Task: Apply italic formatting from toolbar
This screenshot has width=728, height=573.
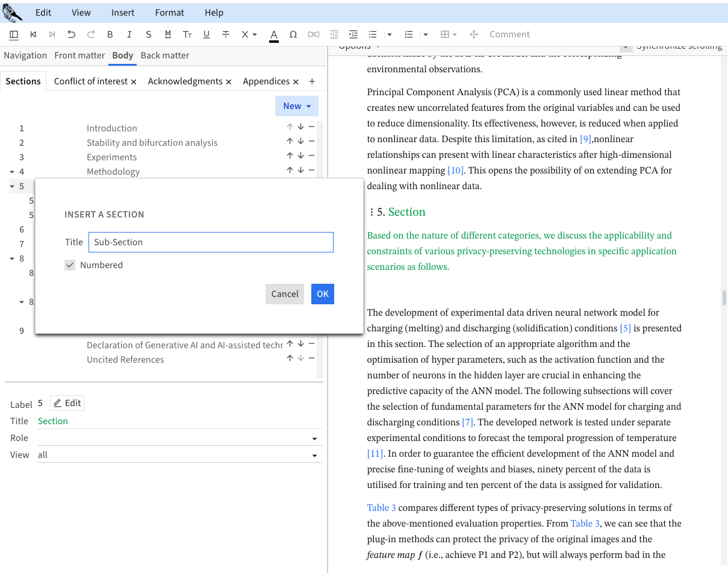Action: point(129,34)
